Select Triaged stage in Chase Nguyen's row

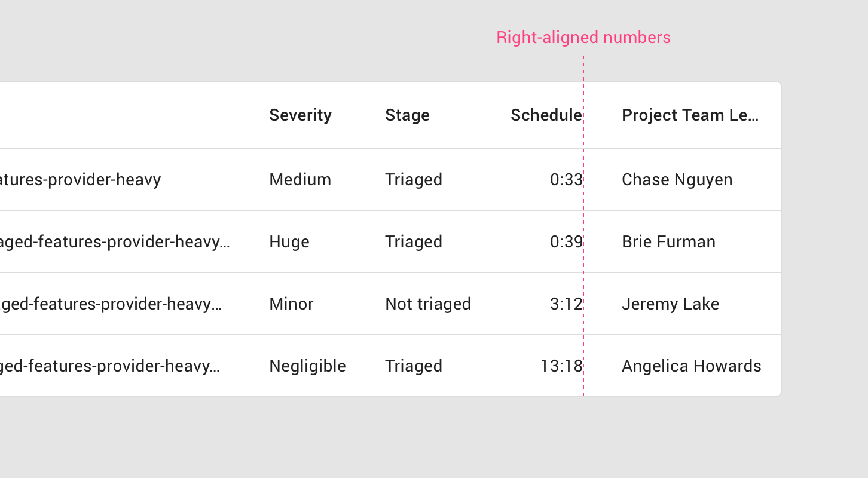tap(414, 180)
